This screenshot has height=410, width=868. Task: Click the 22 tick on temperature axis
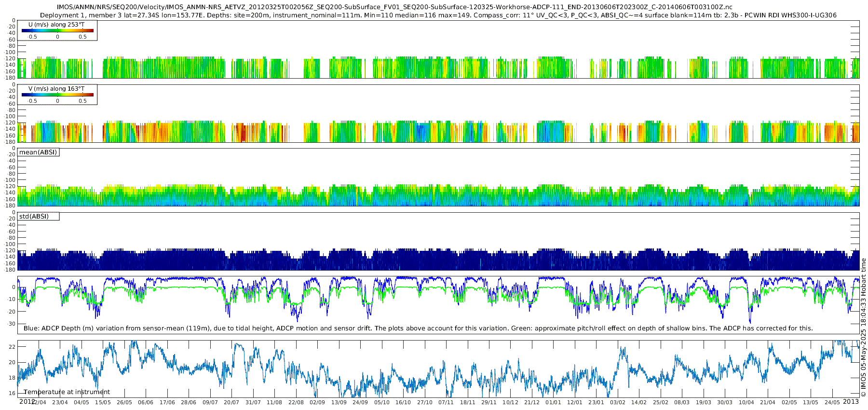(13, 347)
